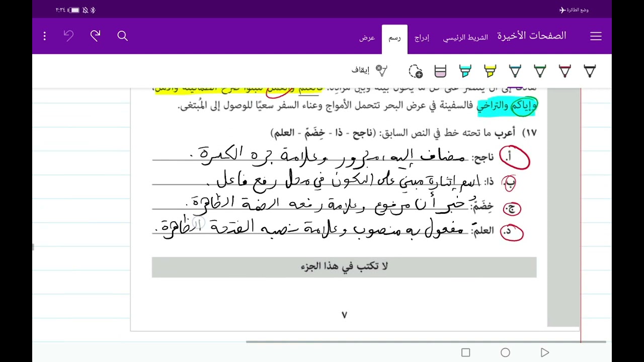The height and width of the screenshot is (362, 644).
Task: Click the circled word وإياكم
Action: tap(524, 106)
